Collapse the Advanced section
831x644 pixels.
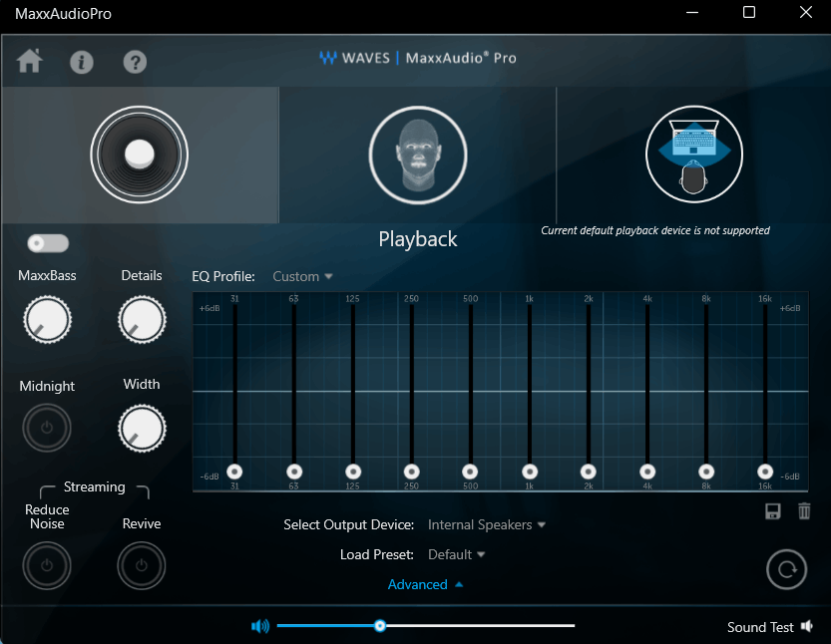click(x=426, y=584)
